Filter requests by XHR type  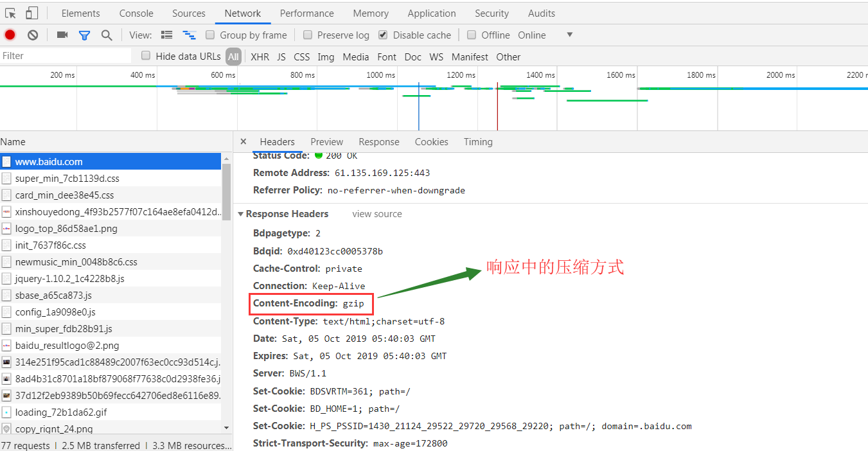coord(260,57)
